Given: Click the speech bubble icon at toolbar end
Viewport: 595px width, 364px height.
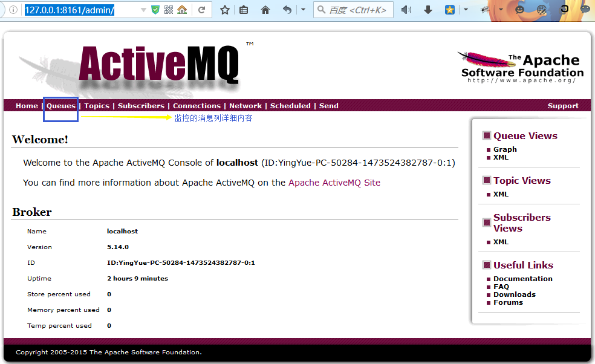Looking at the screenshot, I should coord(585,10).
